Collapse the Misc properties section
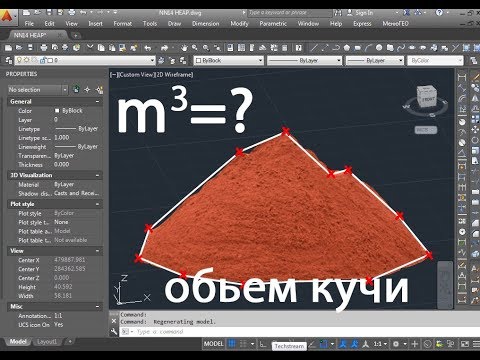 click(97, 306)
